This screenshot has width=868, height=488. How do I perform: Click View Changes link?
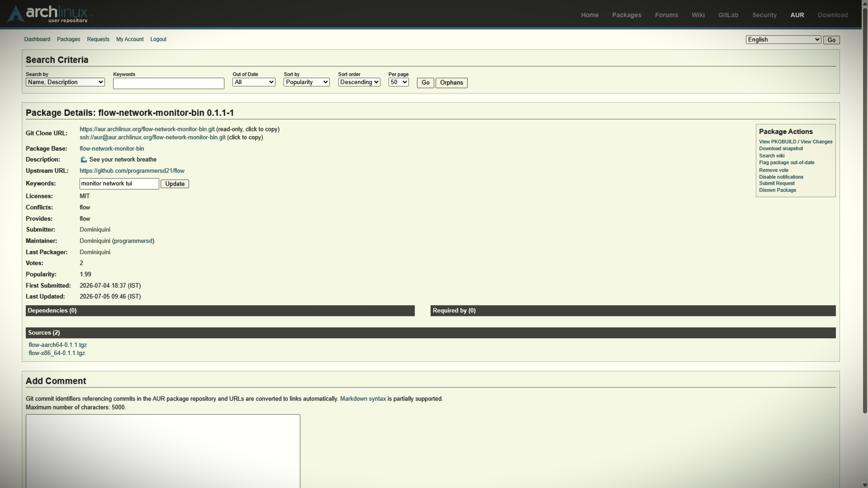[x=816, y=142]
